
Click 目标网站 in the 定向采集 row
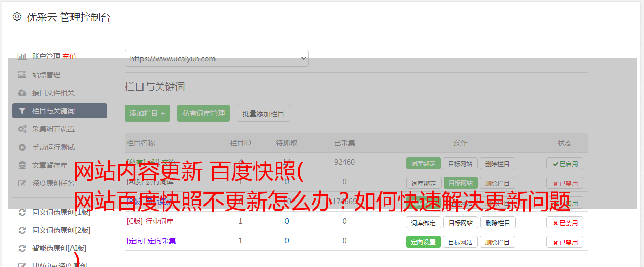(x=460, y=242)
